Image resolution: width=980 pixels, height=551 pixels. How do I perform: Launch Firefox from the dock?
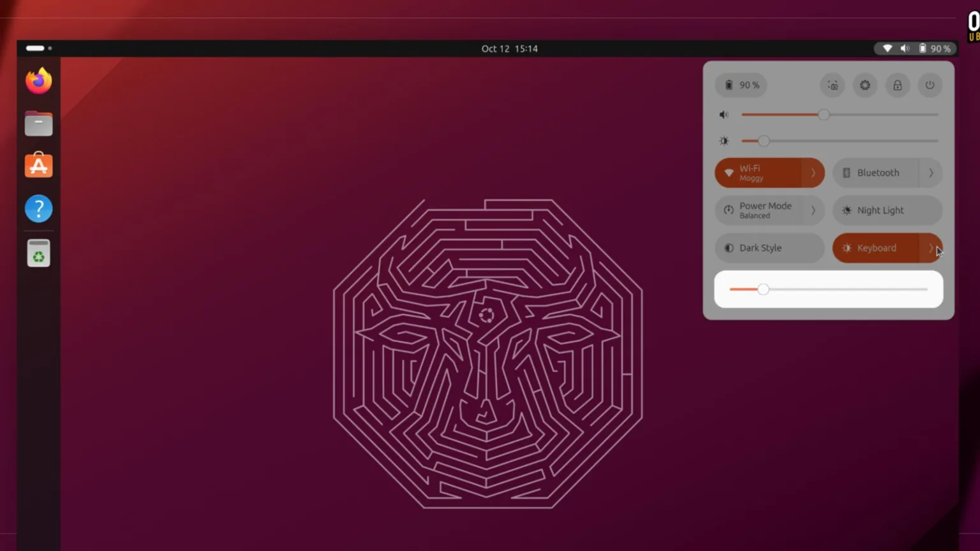click(x=38, y=80)
